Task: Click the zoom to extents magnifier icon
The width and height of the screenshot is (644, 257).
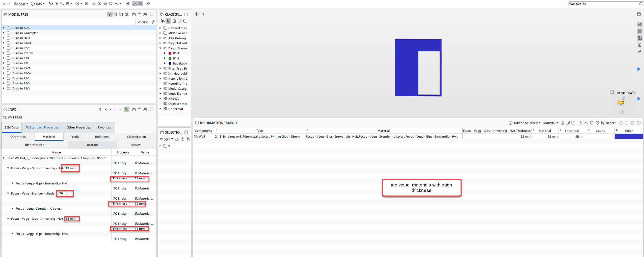Action: (x=111, y=4)
